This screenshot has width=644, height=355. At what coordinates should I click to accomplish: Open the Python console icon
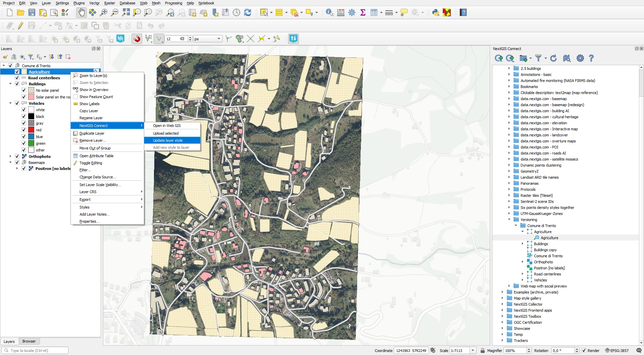click(x=435, y=13)
